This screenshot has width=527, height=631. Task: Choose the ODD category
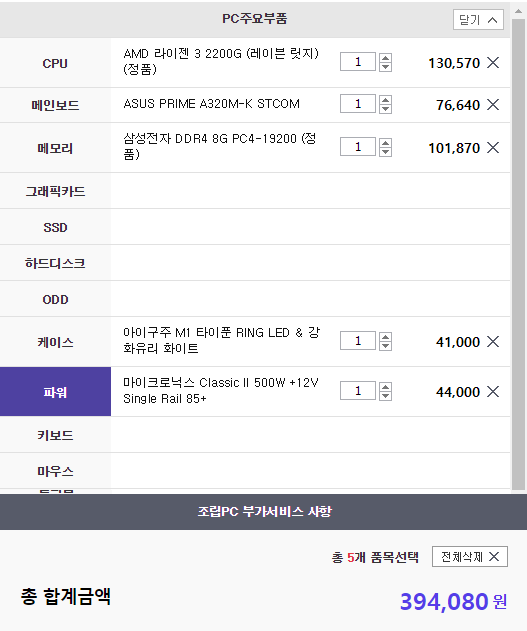pos(55,299)
